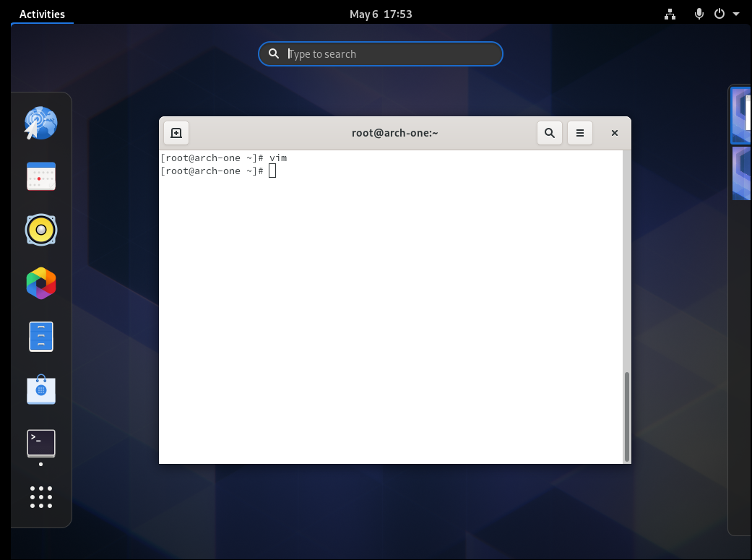
Task: Focus the Type to search field
Action: tap(380, 53)
